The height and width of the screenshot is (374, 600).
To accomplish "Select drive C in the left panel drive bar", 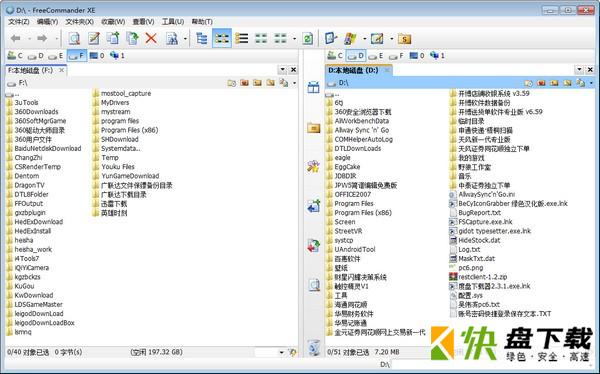I will [15, 56].
